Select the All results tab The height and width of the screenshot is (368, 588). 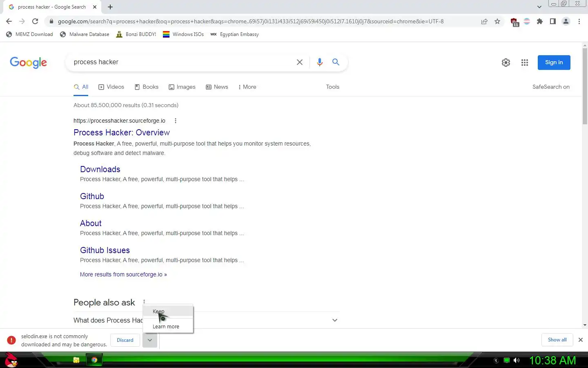pos(81,87)
